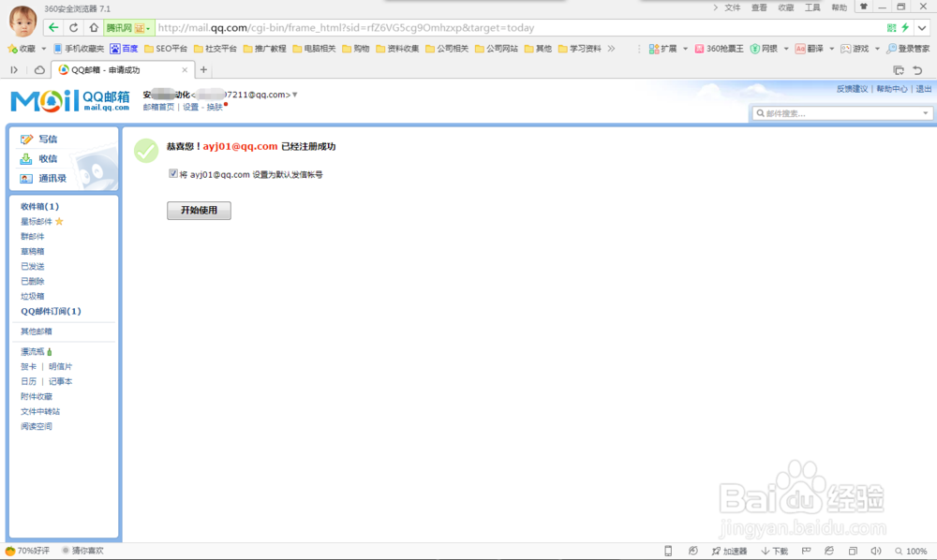Close the QQ邮箱 tab

[x=185, y=70]
